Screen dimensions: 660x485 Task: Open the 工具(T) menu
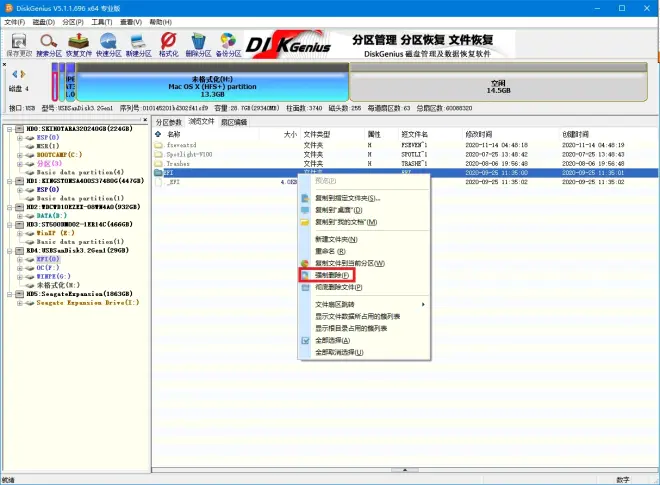tap(102, 22)
